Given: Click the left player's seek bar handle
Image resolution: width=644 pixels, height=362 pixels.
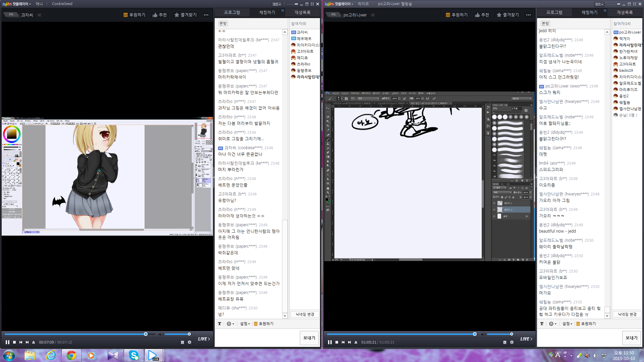Looking at the screenshot, I should coord(146,334).
